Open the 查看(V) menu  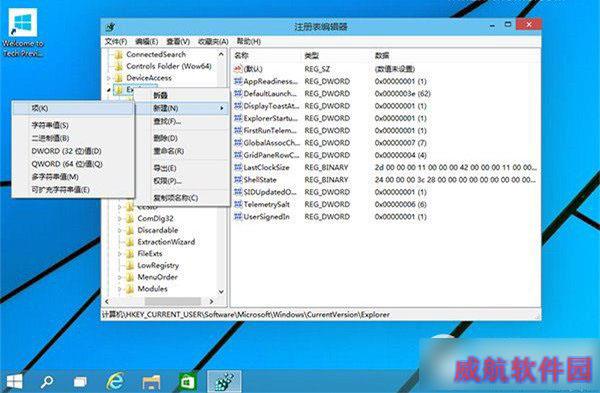(178, 41)
